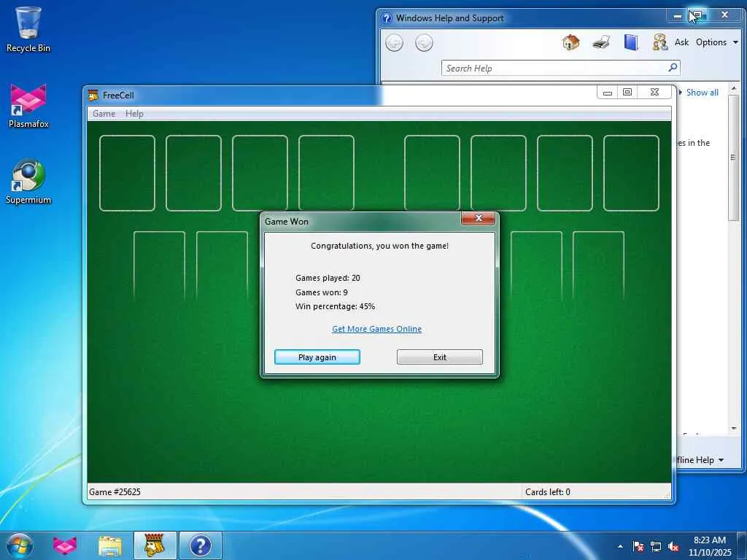Screen dimensions: 747x560
Task: Click Help window scrollbar down arrow
Action: pos(734,429)
